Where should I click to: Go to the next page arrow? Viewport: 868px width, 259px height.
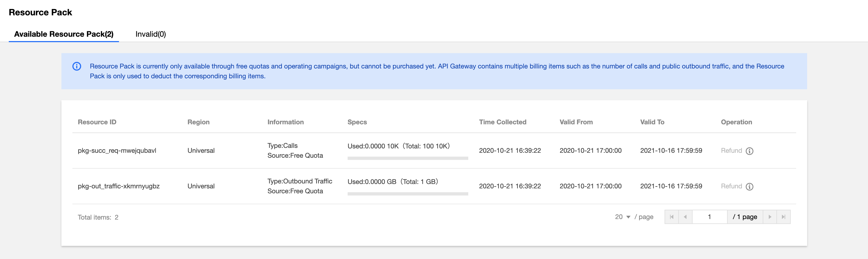pos(770,217)
